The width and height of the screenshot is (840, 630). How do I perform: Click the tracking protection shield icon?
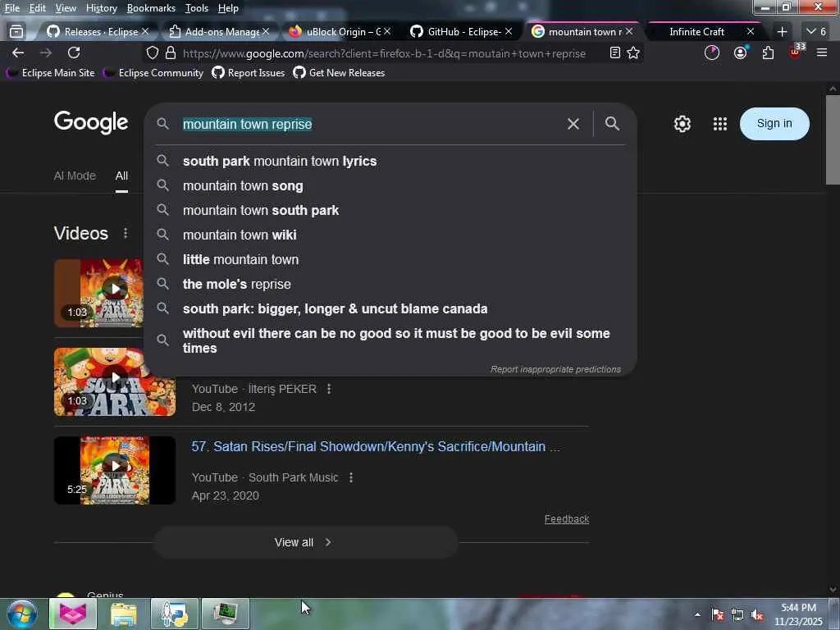[153, 52]
